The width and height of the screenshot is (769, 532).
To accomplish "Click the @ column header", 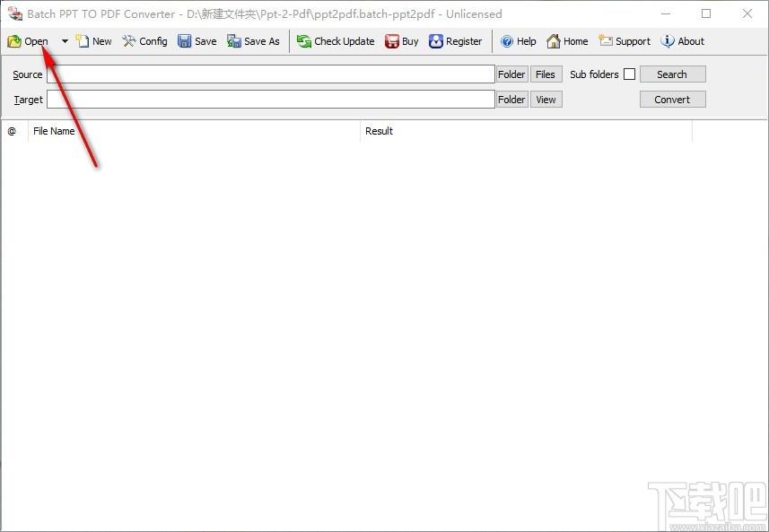I will 14,131.
